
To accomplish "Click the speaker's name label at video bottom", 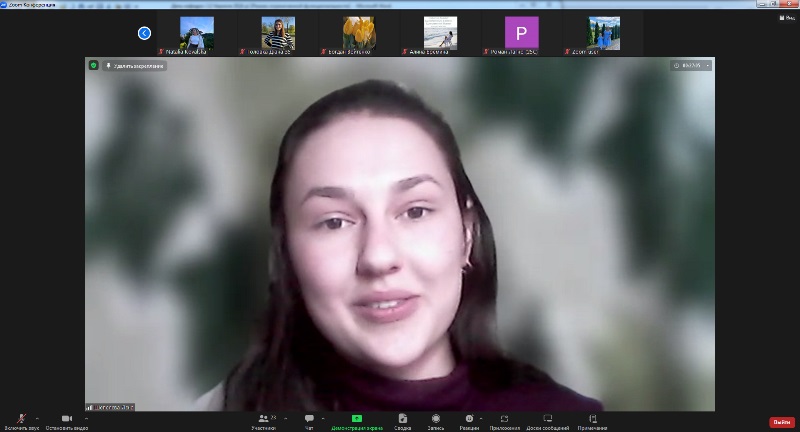I will point(110,407).
